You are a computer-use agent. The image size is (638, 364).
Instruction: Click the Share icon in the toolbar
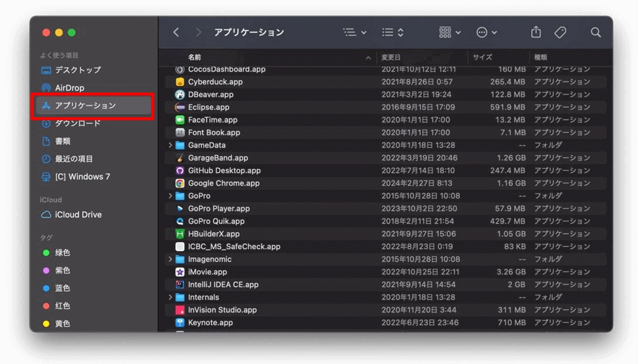click(536, 32)
